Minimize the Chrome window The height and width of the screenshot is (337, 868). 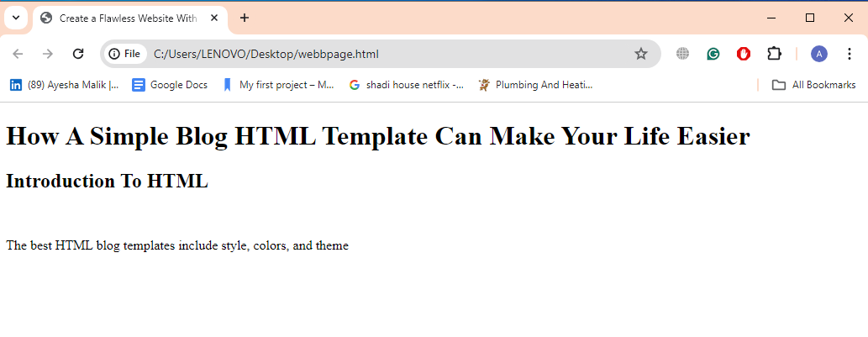click(771, 18)
